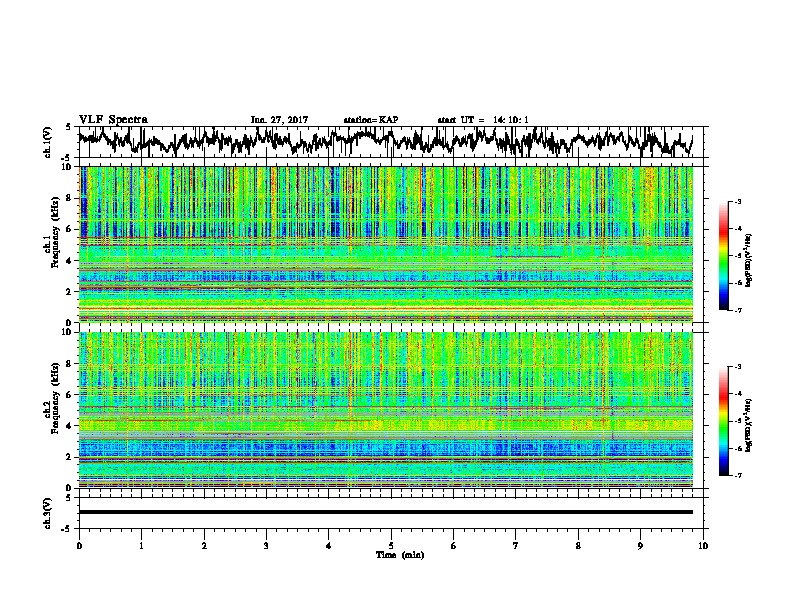Screen dimensions: 792x612
Task: Click the time axis tick label "0"
Action: tap(79, 546)
